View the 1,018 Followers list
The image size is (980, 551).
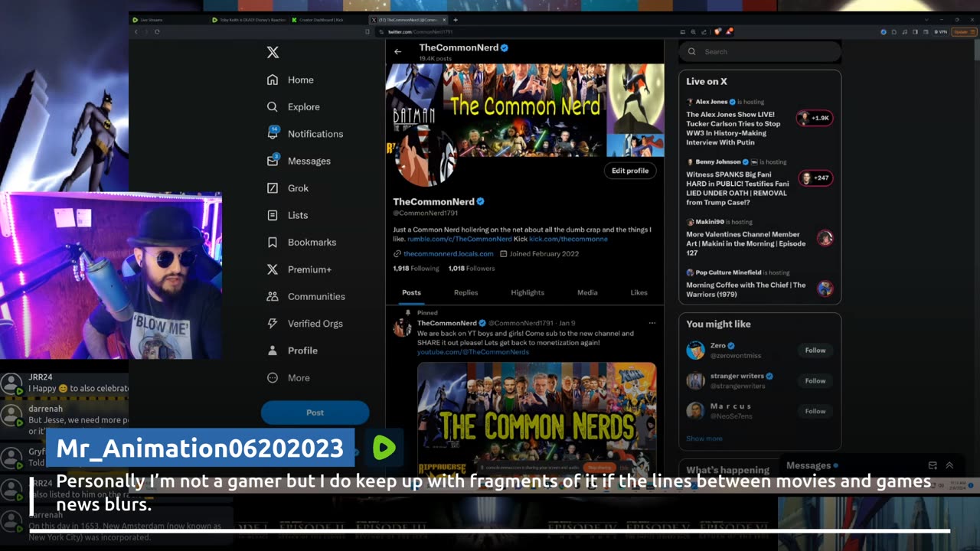point(472,269)
